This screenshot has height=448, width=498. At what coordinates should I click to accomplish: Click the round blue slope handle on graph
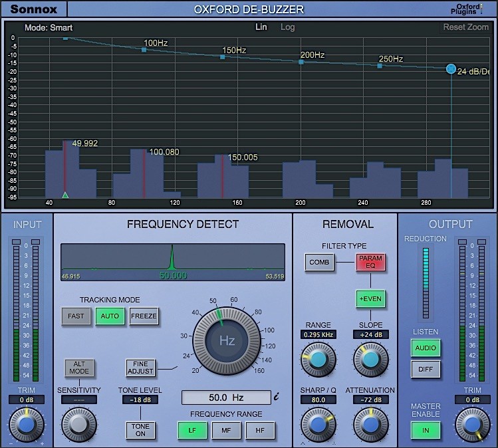(451, 69)
